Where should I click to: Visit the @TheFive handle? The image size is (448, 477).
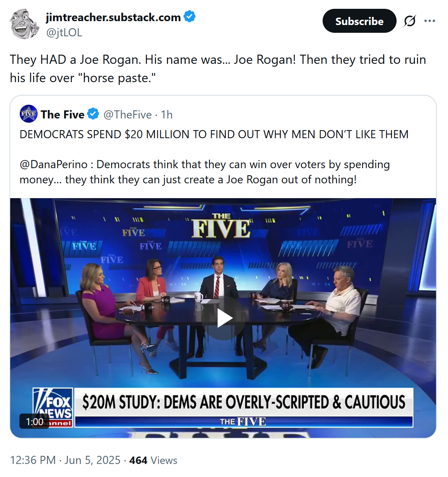[127, 115]
